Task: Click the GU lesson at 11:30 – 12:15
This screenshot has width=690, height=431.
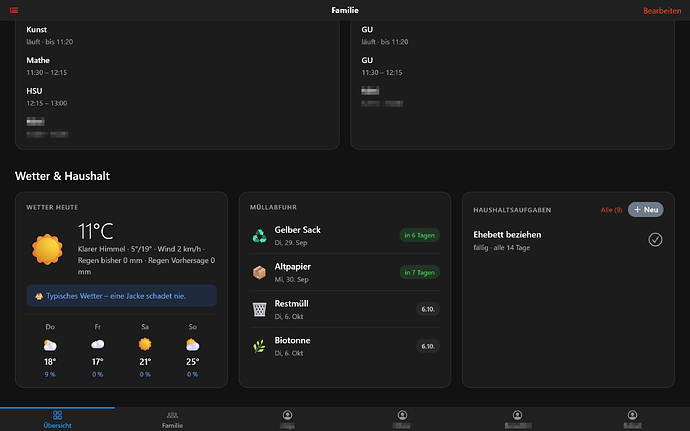Action: pyautogui.click(x=382, y=66)
